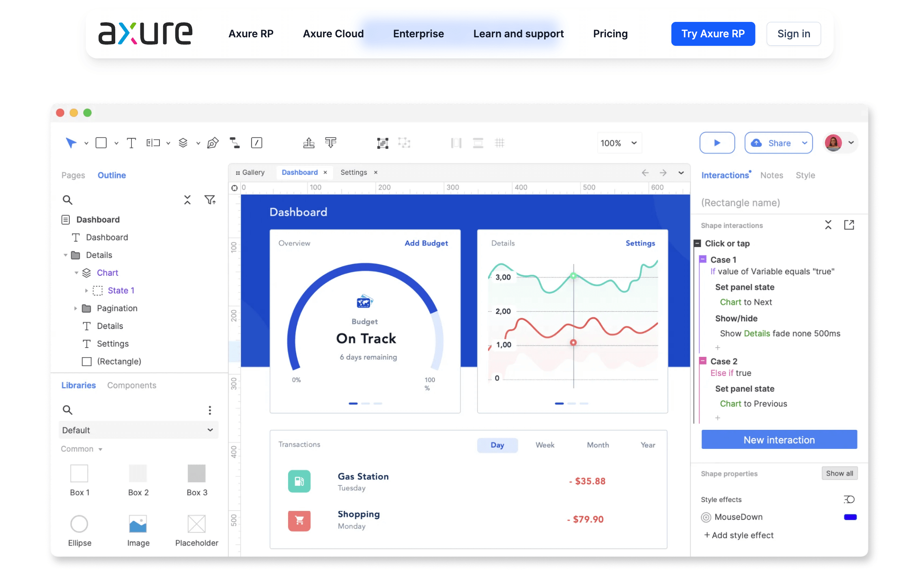Click the blue MouseDown color swatch

coord(850,517)
